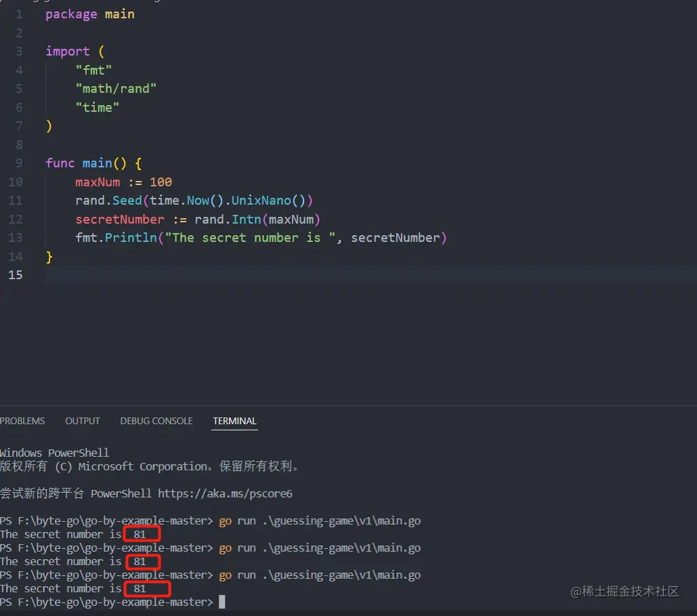Viewport: 697px width, 616px height.
Task: Click the "func main()" declaration
Action: (x=86, y=163)
